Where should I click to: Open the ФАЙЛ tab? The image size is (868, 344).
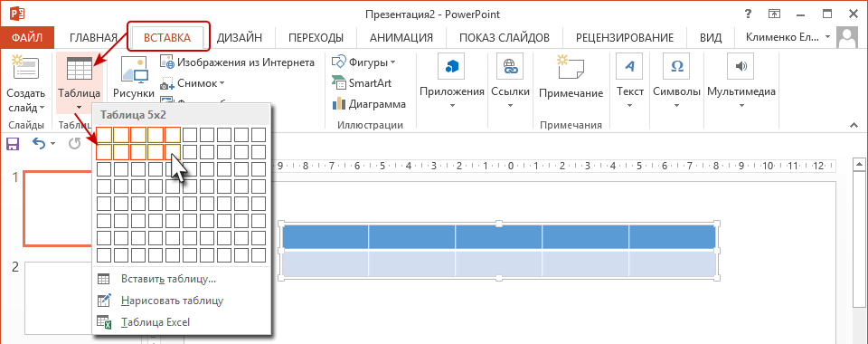click(x=27, y=38)
